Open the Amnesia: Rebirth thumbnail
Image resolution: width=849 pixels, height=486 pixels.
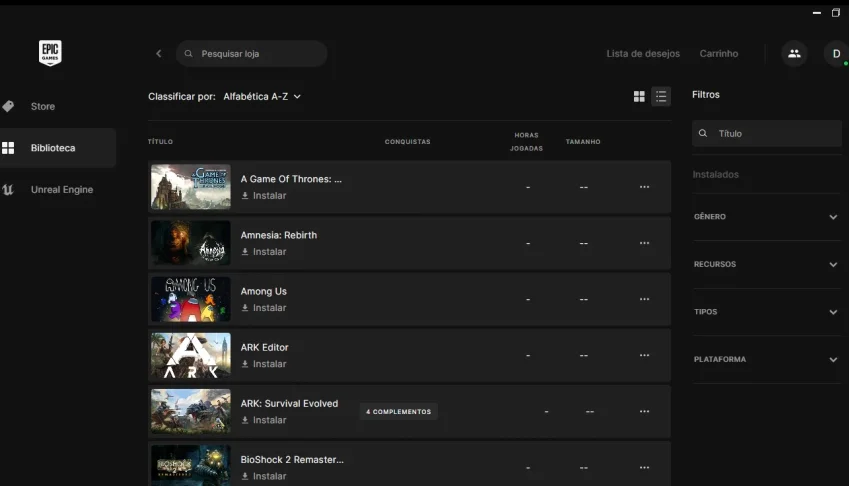(x=191, y=243)
